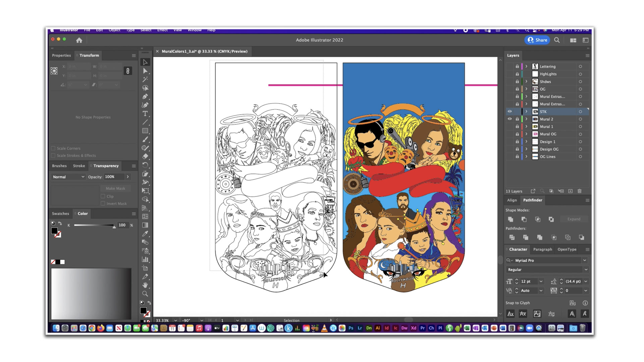Switch to the Swatches tab
This screenshot has width=644, height=362.
(x=60, y=214)
